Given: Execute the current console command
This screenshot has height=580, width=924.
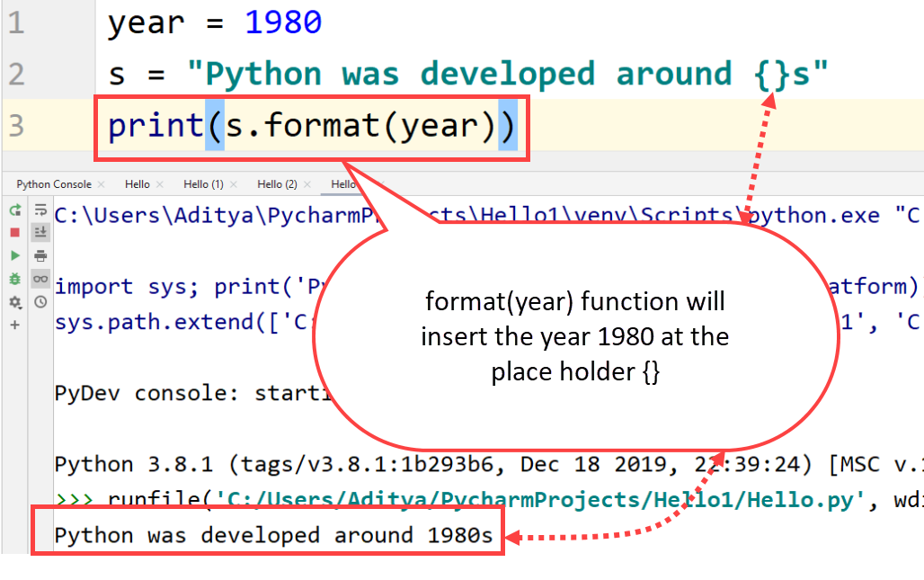Looking at the screenshot, I should 13,255.
